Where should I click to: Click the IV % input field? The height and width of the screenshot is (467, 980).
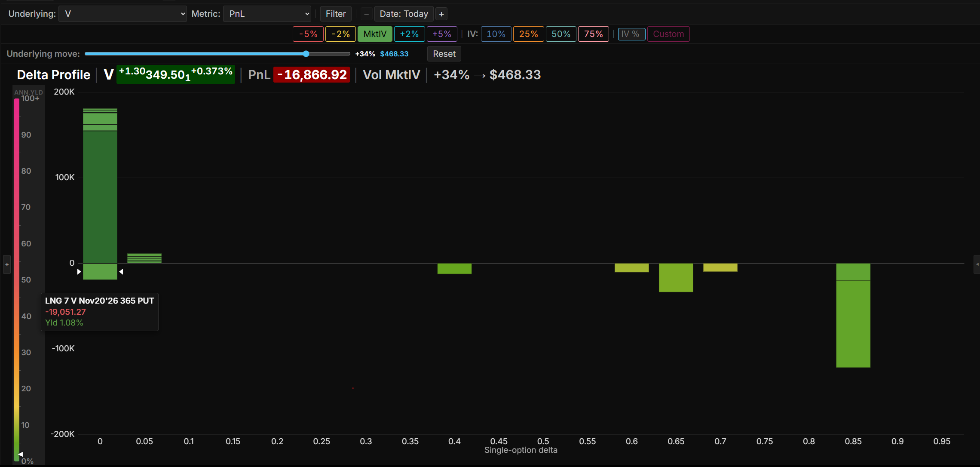631,34
